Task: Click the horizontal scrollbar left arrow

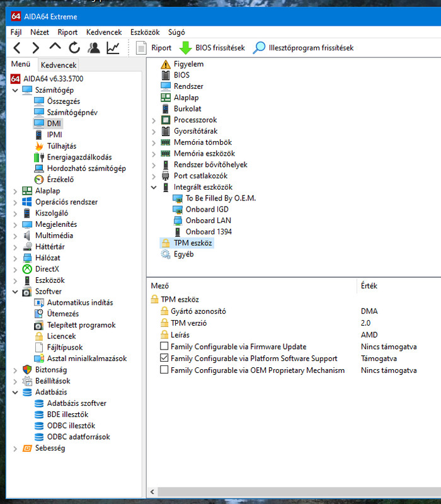Action: point(152,492)
